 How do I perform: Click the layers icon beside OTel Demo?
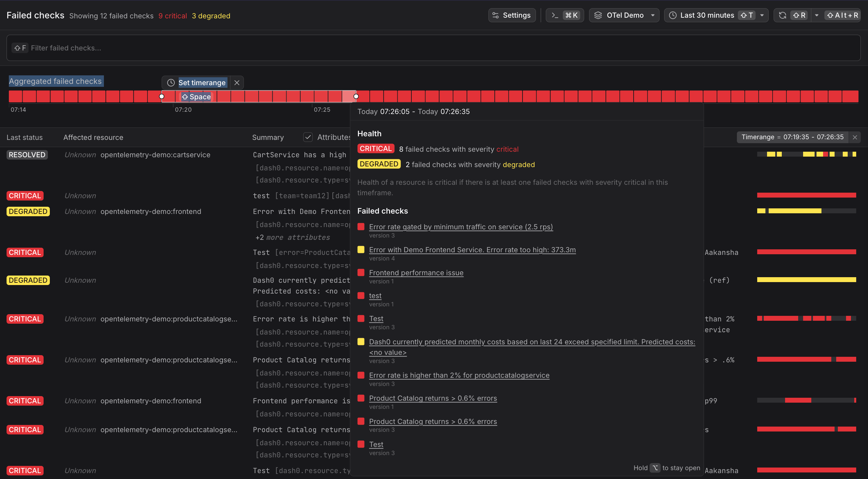click(598, 15)
